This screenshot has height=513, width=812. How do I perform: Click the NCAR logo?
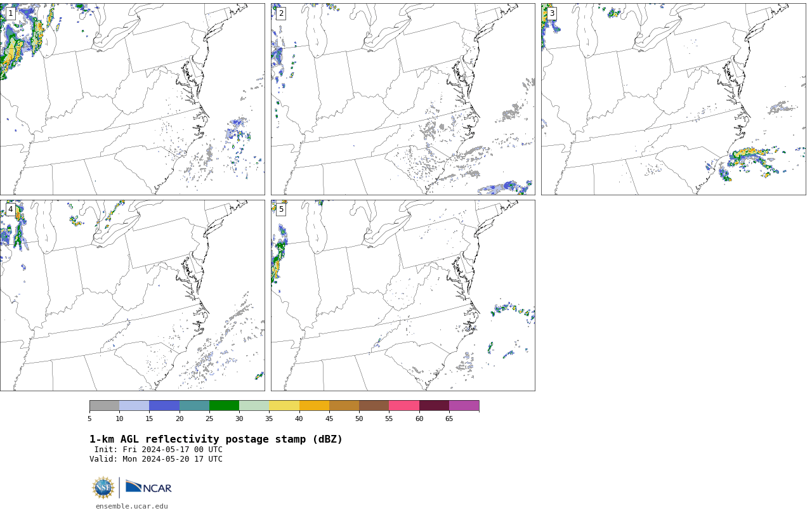tap(148, 487)
